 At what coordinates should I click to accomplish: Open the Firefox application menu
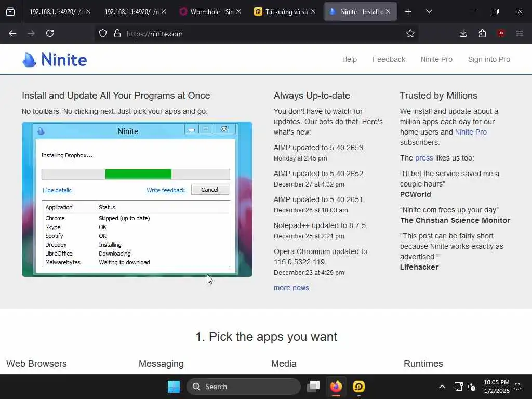point(520,34)
